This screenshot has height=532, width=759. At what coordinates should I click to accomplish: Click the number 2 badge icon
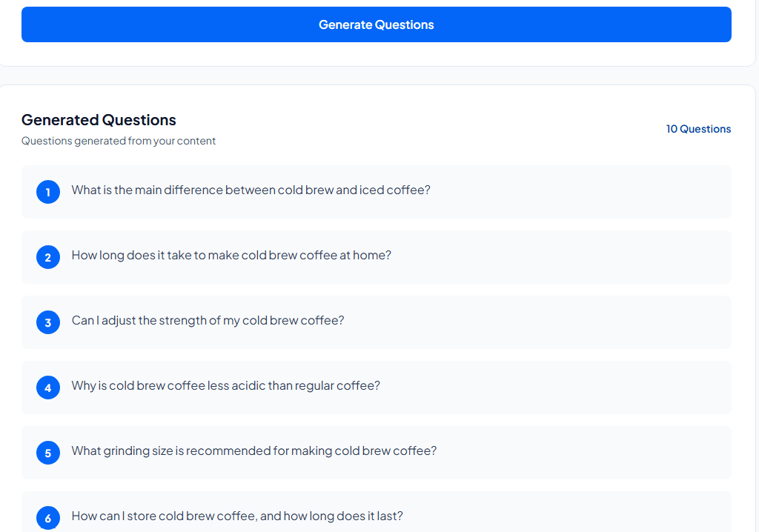pos(48,257)
